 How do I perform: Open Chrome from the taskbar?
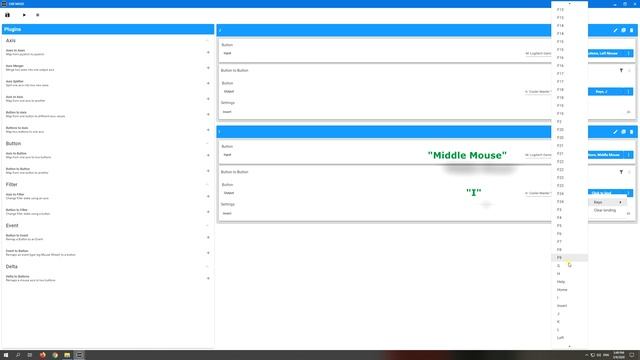coord(55,355)
